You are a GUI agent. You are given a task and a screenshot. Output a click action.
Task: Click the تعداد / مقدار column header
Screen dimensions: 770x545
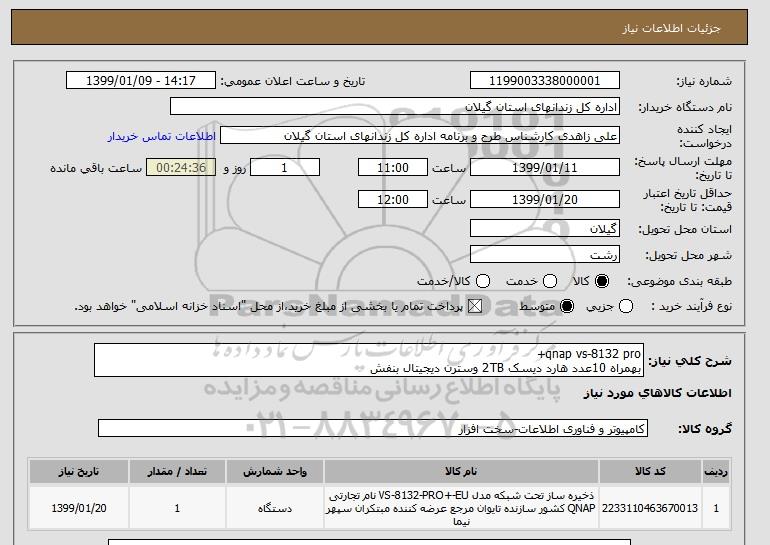coord(177,471)
